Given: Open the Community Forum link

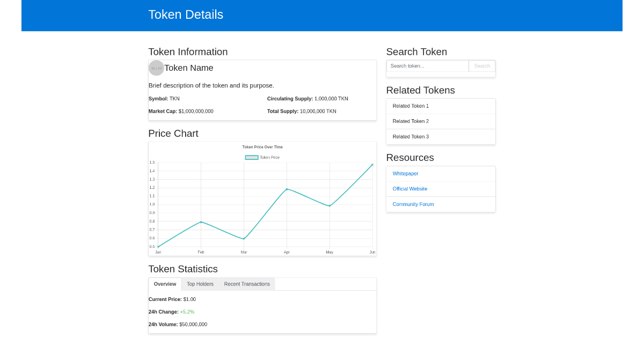Looking at the screenshot, I should coord(413,204).
